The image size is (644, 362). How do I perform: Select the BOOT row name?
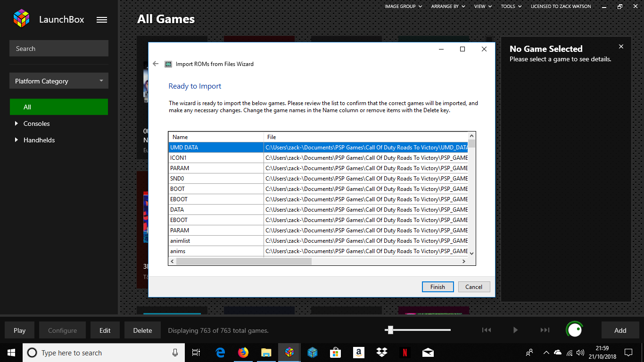177,189
